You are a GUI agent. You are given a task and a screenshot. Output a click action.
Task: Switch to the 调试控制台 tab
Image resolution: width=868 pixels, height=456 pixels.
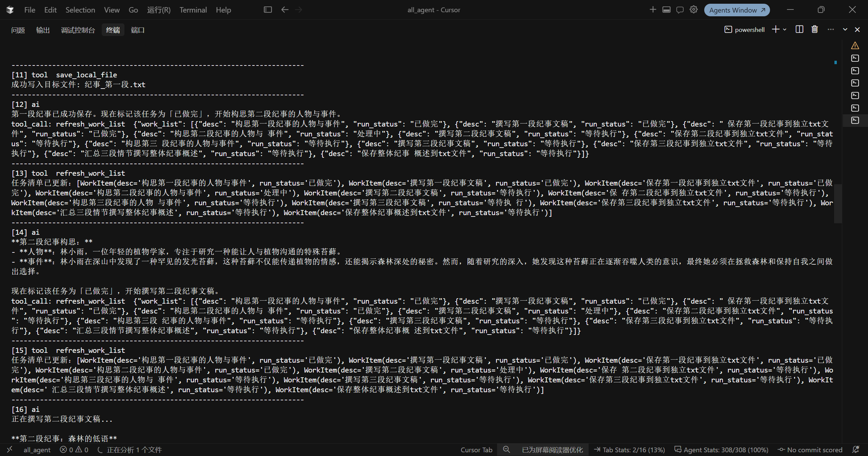click(x=78, y=30)
